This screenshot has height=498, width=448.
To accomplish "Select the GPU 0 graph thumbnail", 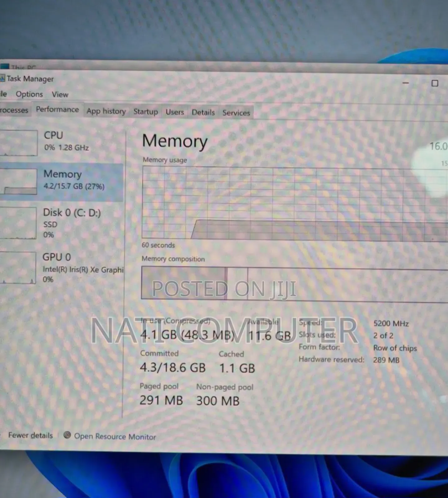I will (x=18, y=267).
